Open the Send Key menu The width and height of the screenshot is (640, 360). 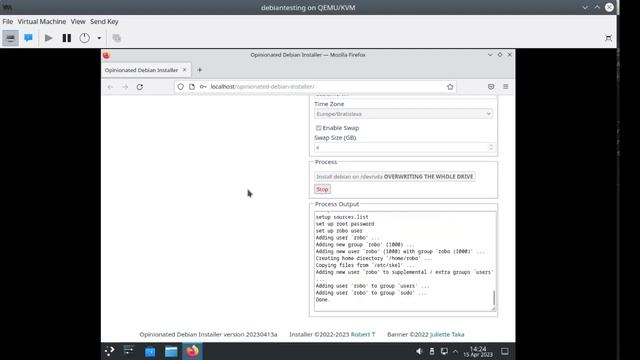(104, 22)
